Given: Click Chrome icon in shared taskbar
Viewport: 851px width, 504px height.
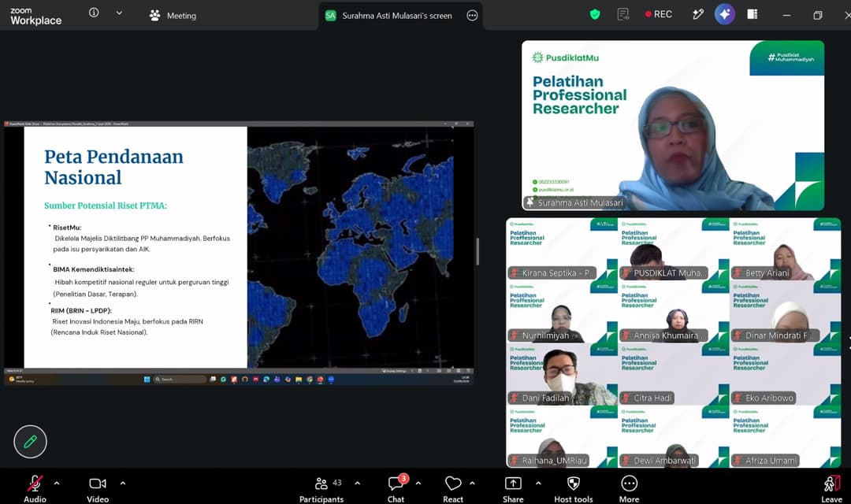Looking at the screenshot, I should click(310, 380).
